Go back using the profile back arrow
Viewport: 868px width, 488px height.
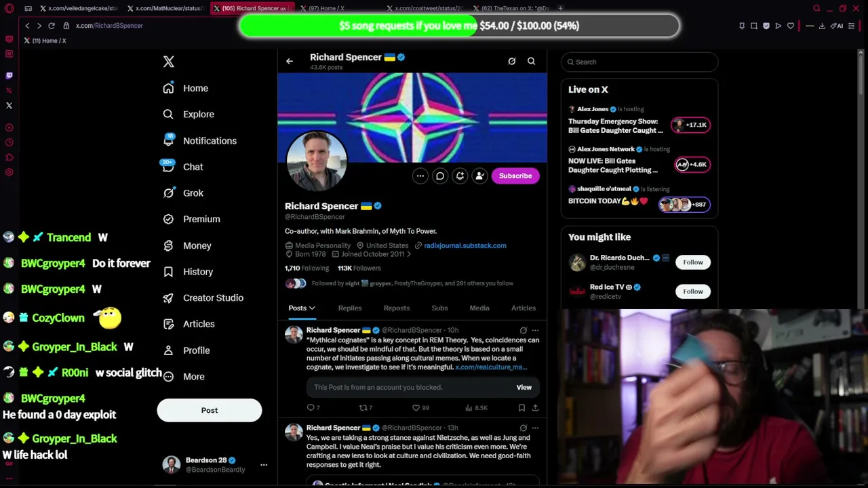coord(290,61)
